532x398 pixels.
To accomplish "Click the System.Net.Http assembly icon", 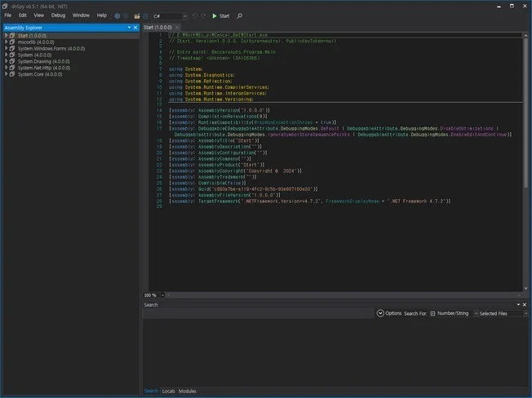I will click(12, 68).
